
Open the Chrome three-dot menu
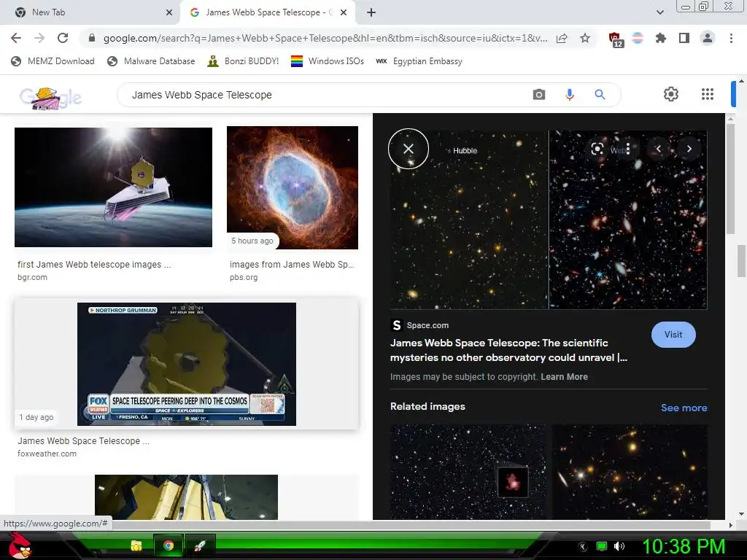click(x=731, y=38)
